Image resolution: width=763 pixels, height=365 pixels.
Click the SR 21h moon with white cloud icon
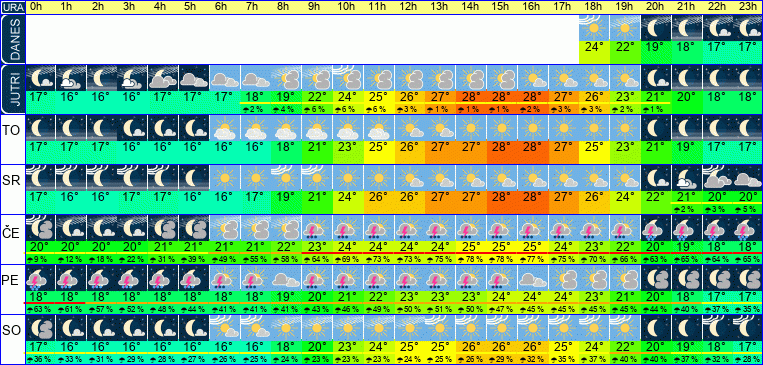pos(687,178)
